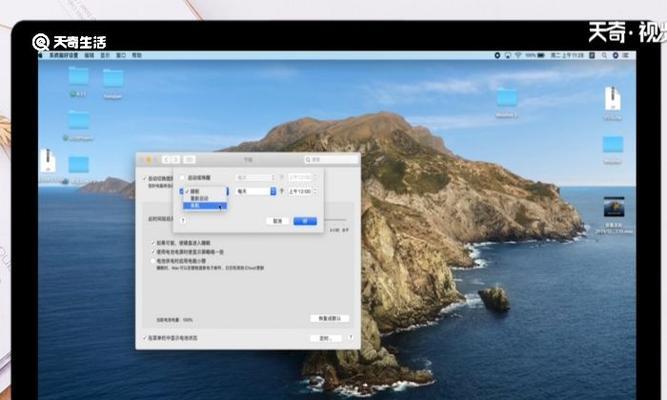The height and width of the screenshot is (400, 667).
Task: Click the display sleep slider track
Action: [x=336, y=220]
